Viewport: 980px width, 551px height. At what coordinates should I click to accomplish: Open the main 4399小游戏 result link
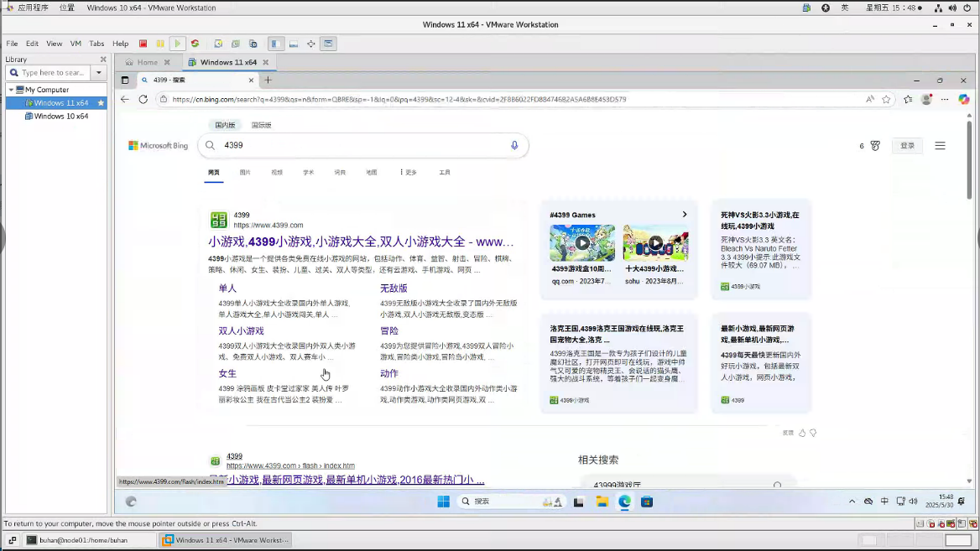pyautogui.click(x=362, y=242)
